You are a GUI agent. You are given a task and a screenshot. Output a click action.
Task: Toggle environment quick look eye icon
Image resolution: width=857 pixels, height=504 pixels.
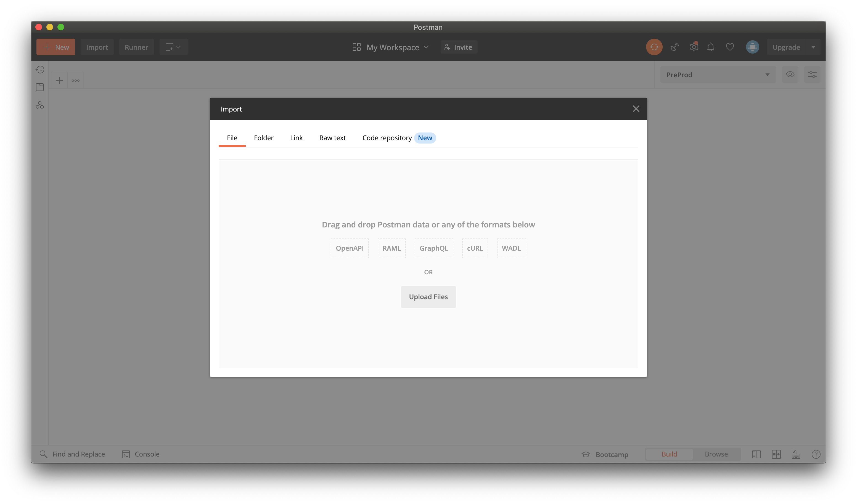point(790,75)
